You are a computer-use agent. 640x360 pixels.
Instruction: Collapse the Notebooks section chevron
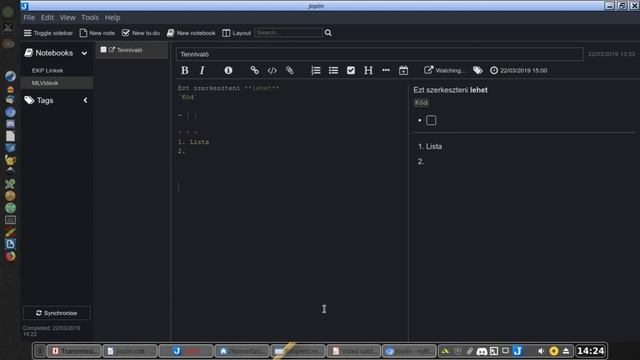tap(84, 53)
